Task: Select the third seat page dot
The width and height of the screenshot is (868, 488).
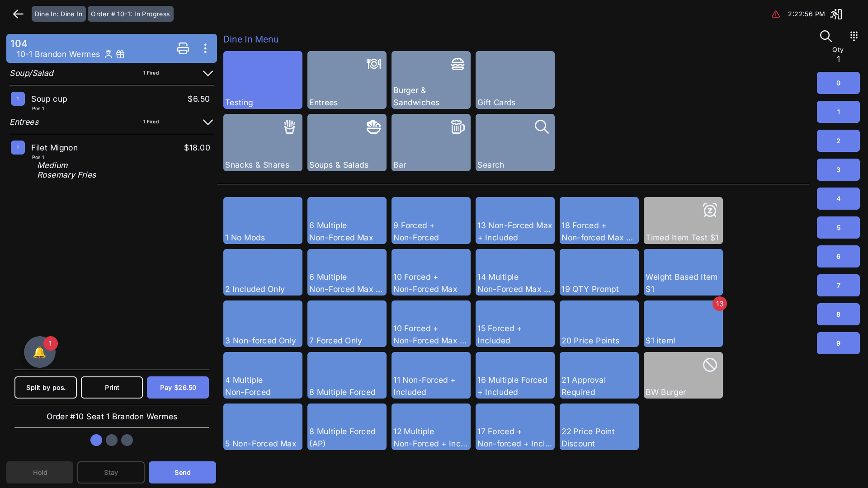Action: point(127,440)
